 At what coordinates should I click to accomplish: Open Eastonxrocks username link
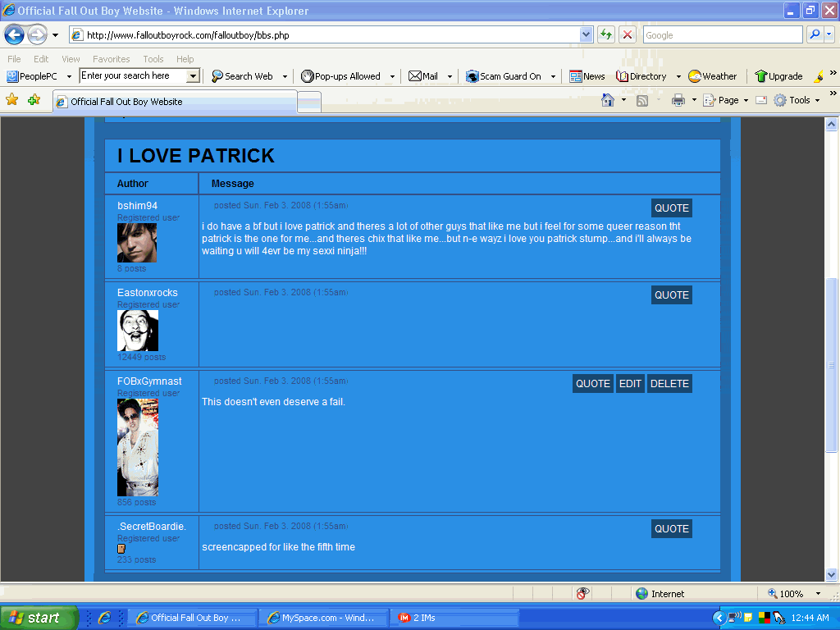[x=148, y=293]
